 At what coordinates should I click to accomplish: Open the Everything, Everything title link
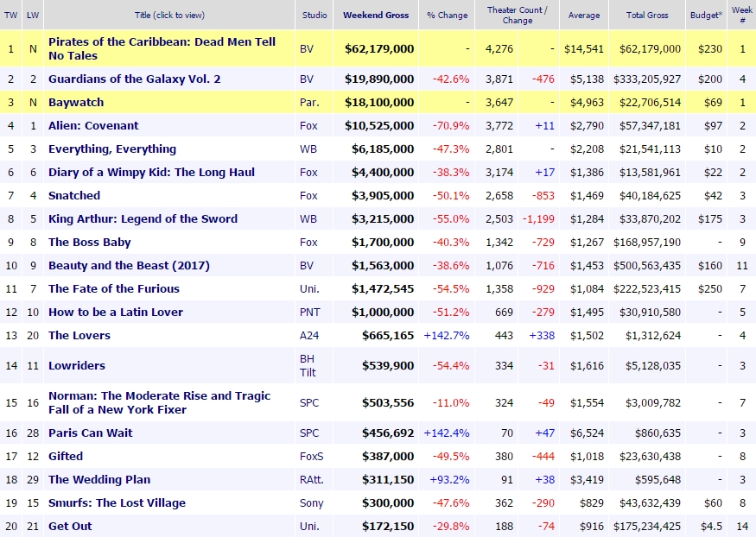point(111,148)
